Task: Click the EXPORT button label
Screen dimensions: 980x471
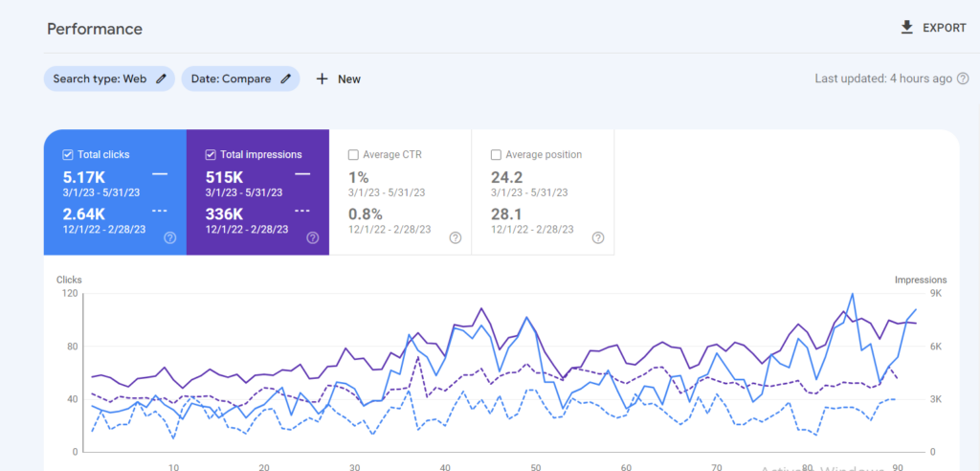Action: tap(944, 29)
